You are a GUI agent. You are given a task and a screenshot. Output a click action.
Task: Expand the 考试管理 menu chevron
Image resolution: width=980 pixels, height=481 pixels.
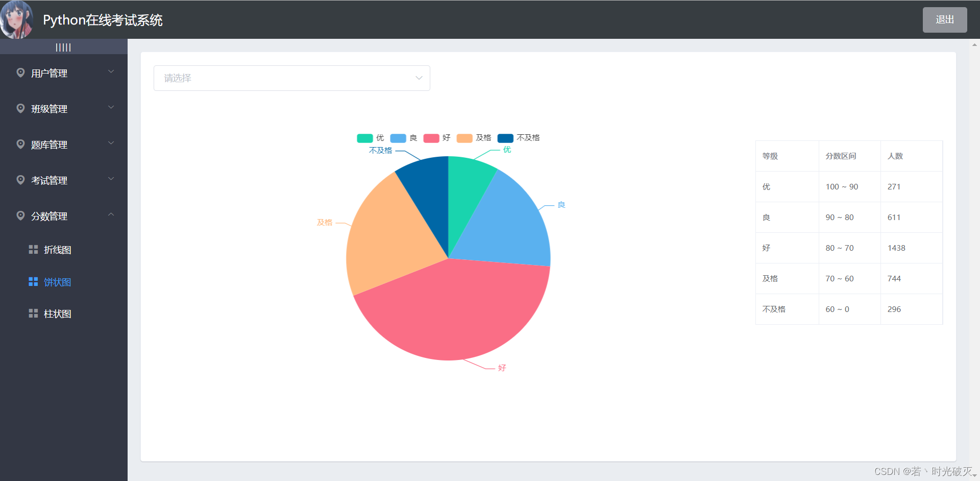coord(111,179)
